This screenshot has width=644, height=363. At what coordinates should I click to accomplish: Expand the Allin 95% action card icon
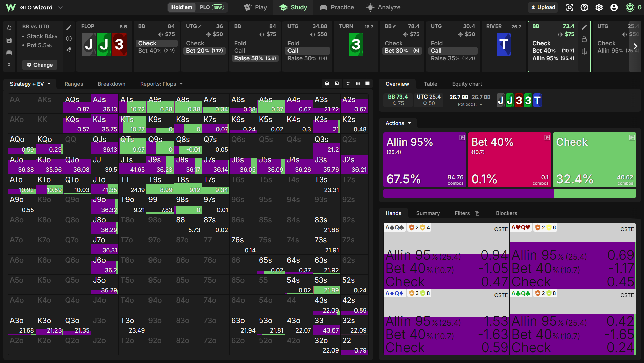pyautogui.click(x=462, y=137)
